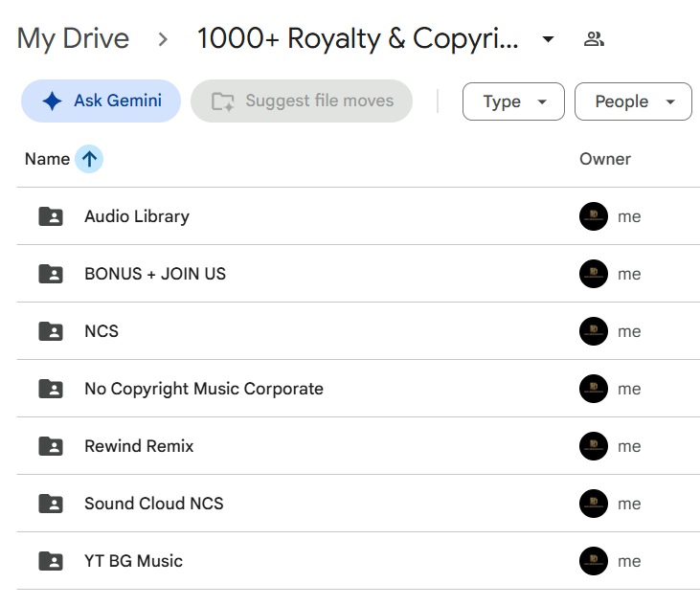The height and width of the screenshot is (606, 700).
Task: Click the Gemini sparkle icon
Action: pyautogui.click(x=53, y=101)
